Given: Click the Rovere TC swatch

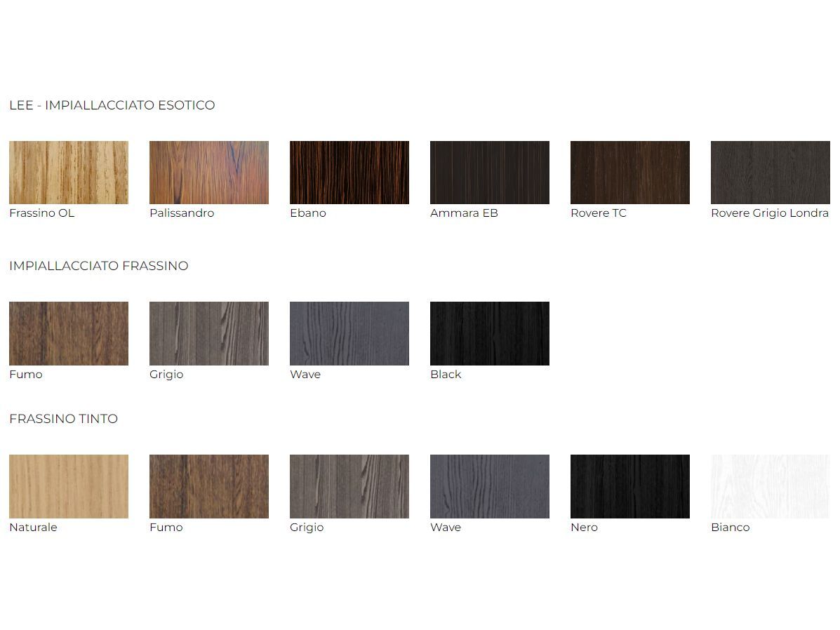Looking at the screenshot, I should tap(630, 173).
